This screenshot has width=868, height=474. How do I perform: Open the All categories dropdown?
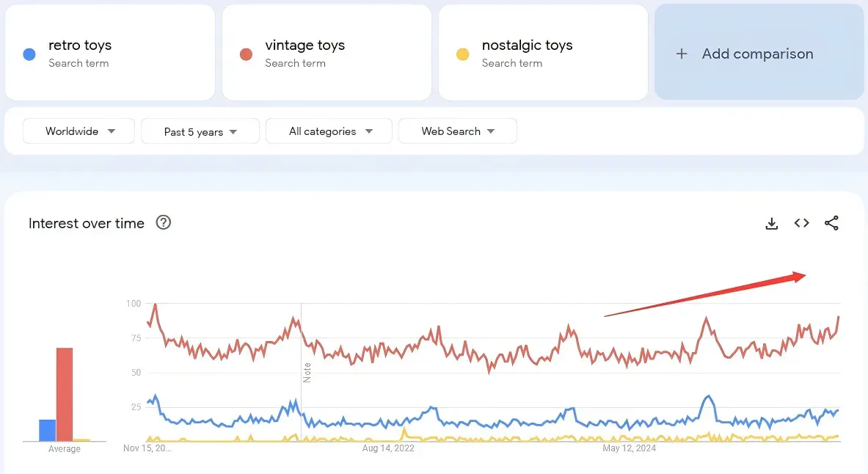click(x=329, y=131)
